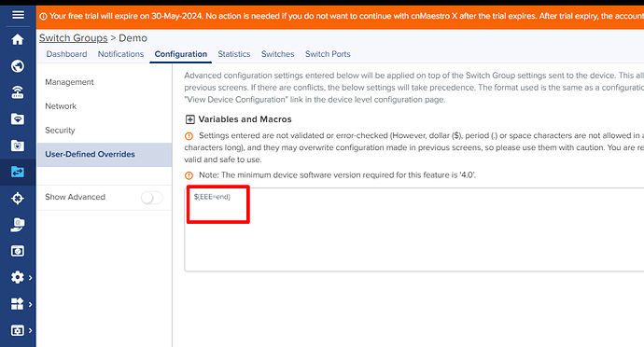The width and height of the screenshot is (644, 347).
Task: Click inside the overrides text area
Action: [414, 229]
